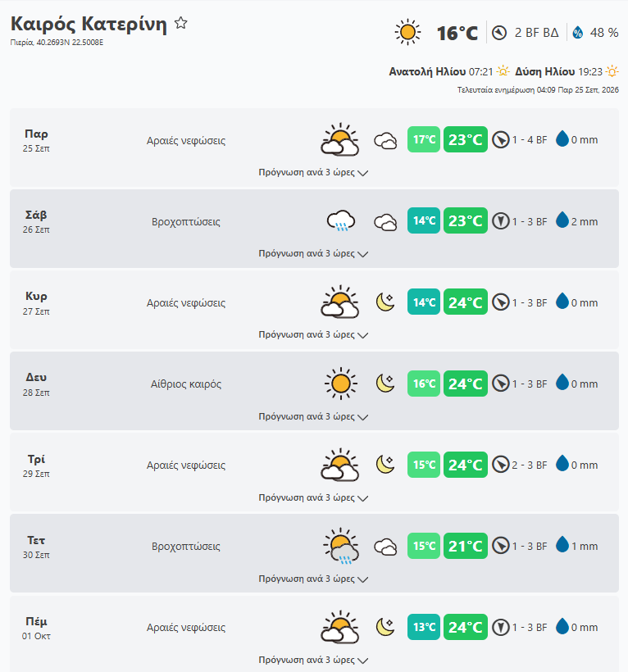Viewport: 628px width, 672px height.
Task: Expand Πρόγνωση ανά 3 ώρες for Δευ 28 Σεπ
Action: 313,416
